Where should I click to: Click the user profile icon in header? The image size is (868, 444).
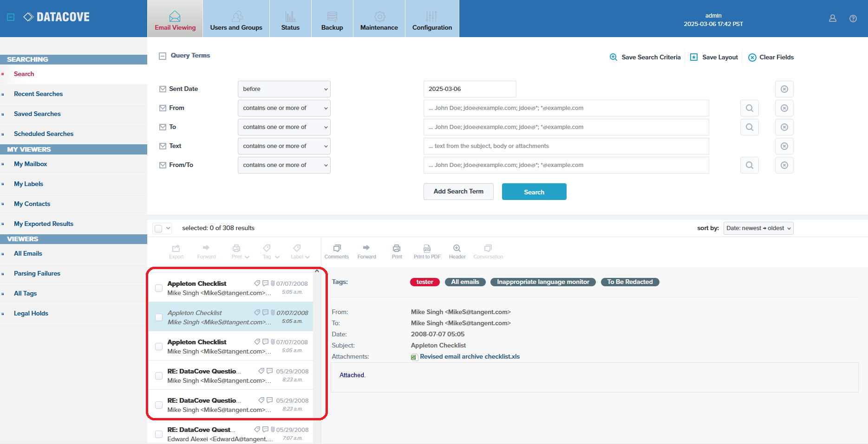coord(833,19)
